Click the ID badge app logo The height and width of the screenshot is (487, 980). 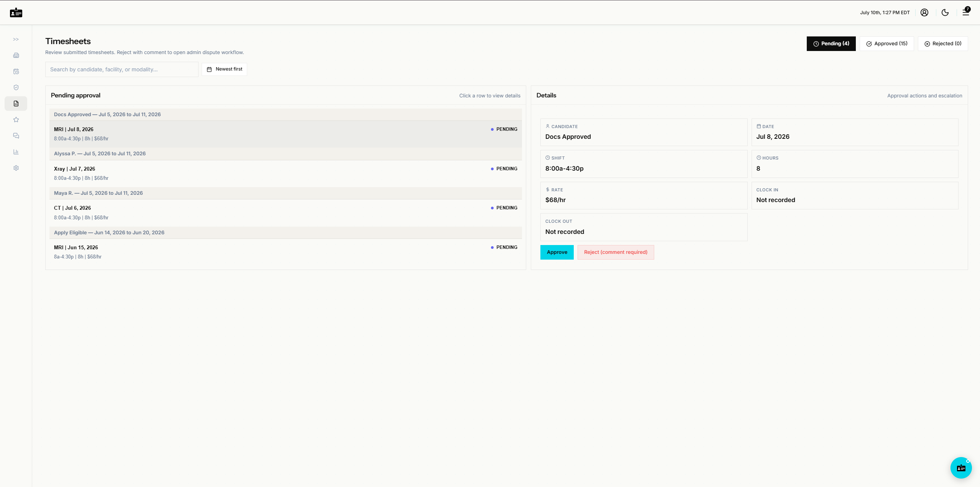tap(16, 13)
